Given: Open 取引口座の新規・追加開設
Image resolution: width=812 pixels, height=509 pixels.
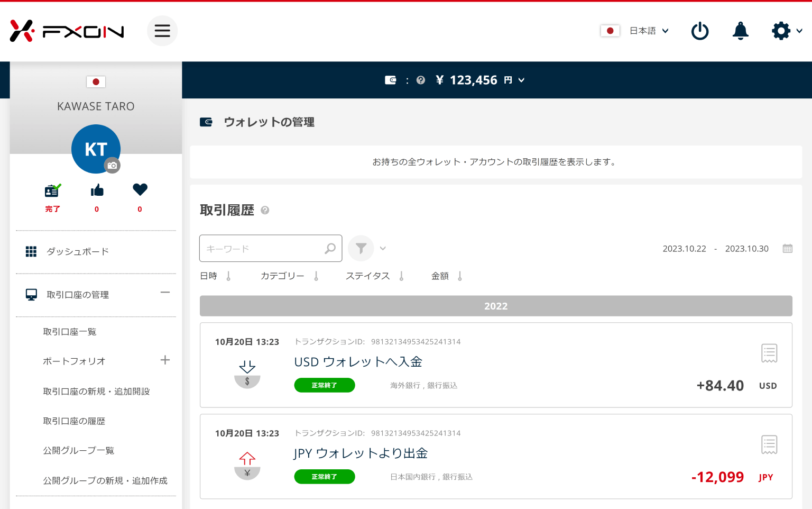Looking at the screenshot, I should [96, 391].
